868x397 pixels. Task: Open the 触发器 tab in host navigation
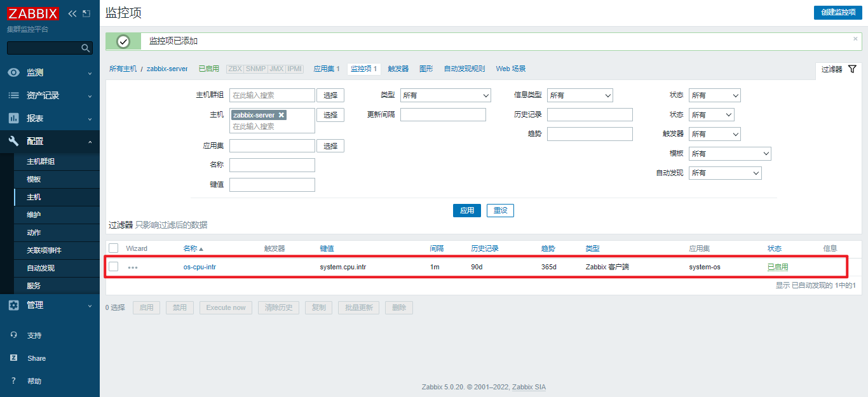tap(398, 69)
